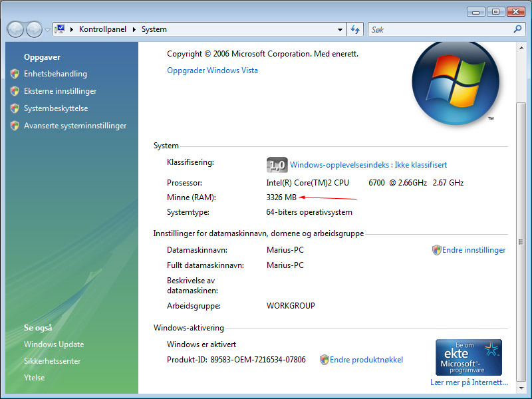Click the 'be om ekte Microsoft-programvare' badge
Image resolution: width=532 pixels, height=399 pixels.
pyautogui.click(x=469, y=357)
